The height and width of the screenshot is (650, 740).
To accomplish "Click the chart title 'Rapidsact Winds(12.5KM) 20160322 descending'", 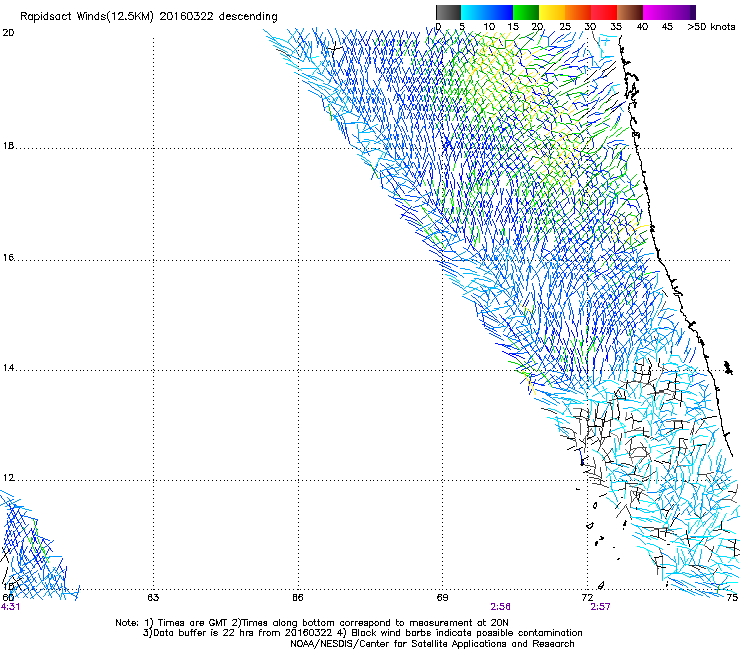I will point(149,16).
